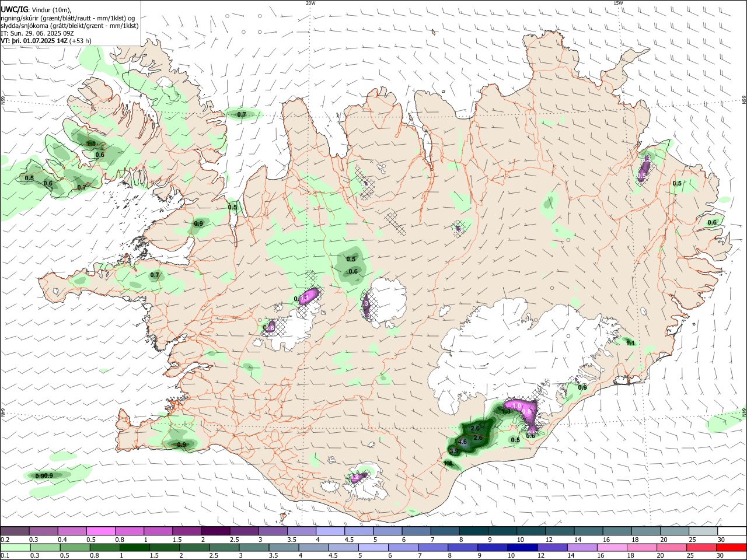Select the 30 bright red rain-scale swatch

click(x=732, y=547)
